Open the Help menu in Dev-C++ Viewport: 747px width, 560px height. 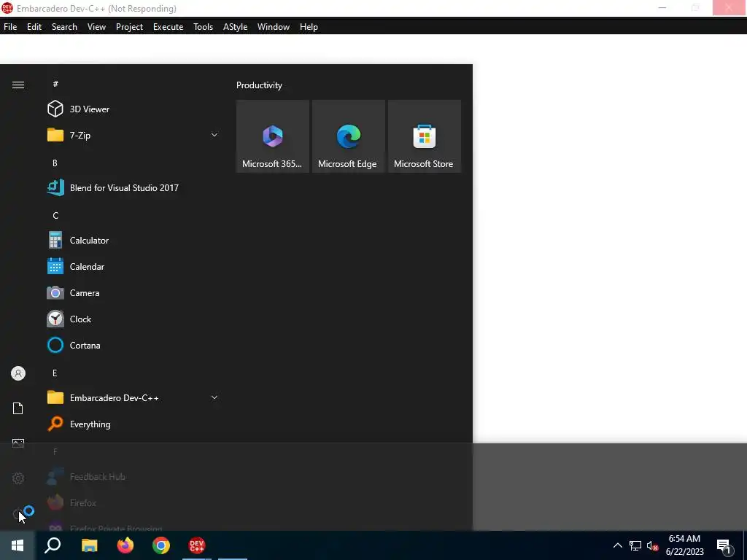(309, 27)
